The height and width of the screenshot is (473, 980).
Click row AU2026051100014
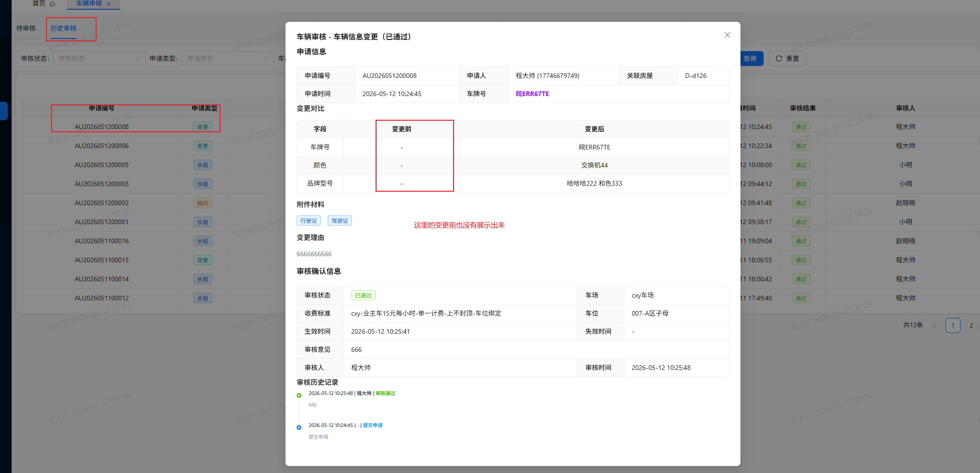pos(102,279)
